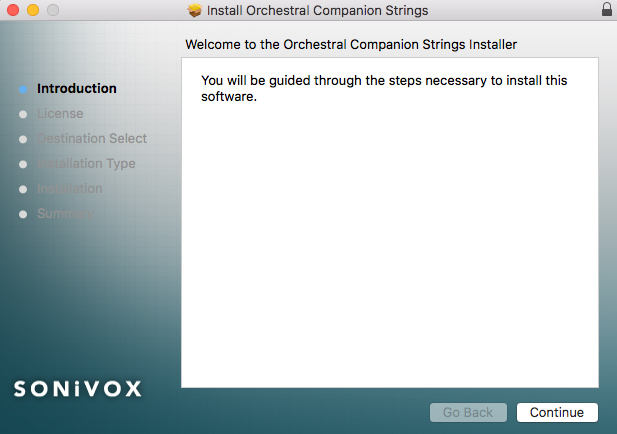Screen dimensions: 617x434
Task: Select the Destination Select step label
Action: click(92, 139)
